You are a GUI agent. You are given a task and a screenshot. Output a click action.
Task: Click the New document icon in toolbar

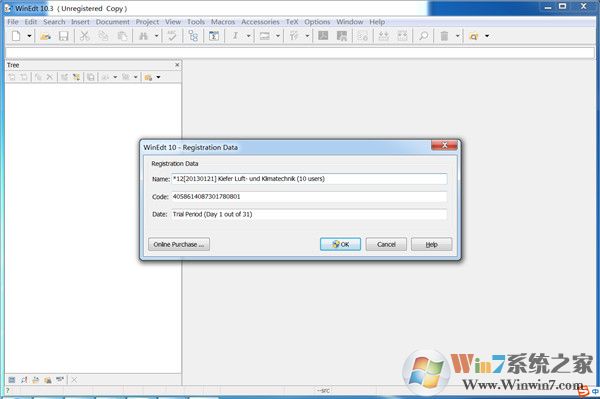click(x=16, y=36)
